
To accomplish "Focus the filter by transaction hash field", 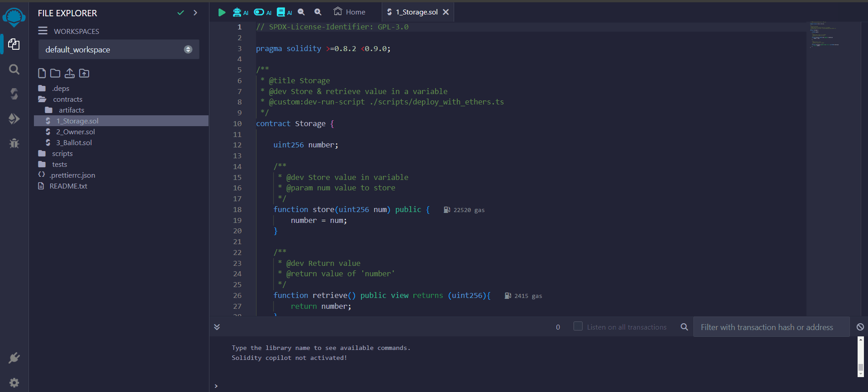I will pos(771,327).
